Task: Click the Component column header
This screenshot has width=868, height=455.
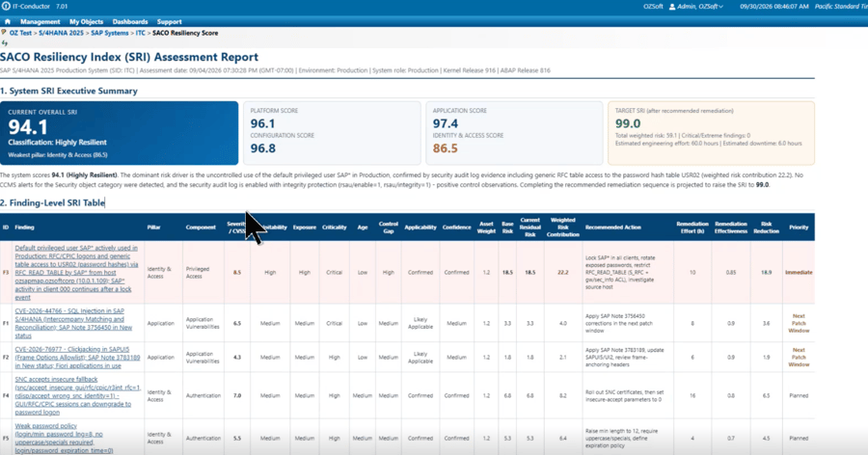Action: [x=201, y=227]
